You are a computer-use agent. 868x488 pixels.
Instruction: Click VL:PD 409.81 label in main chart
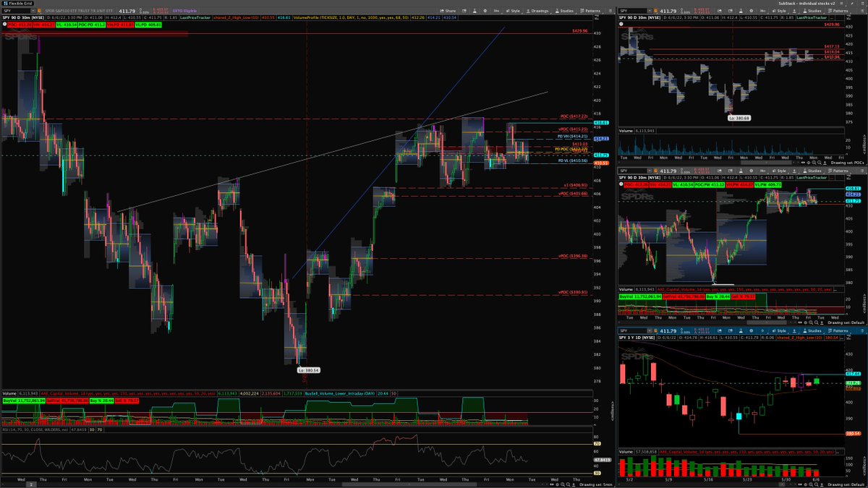[148, 25]
